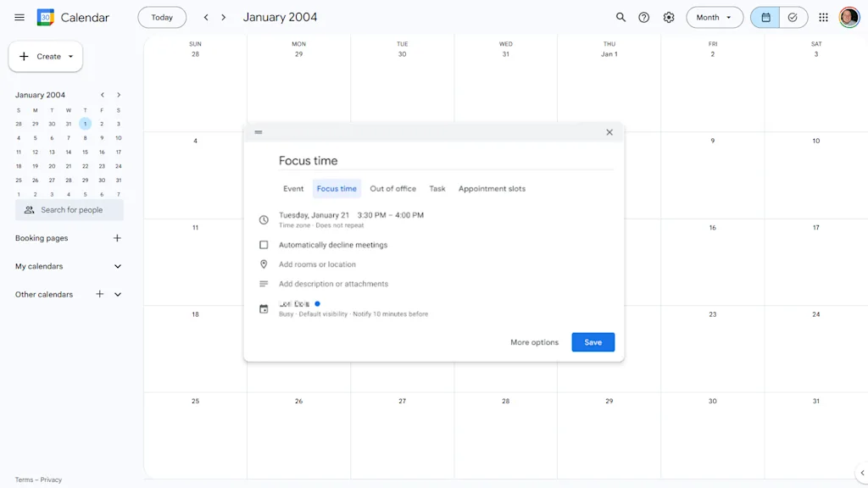
Task: Open the Google apps grid
Action: 823,17
